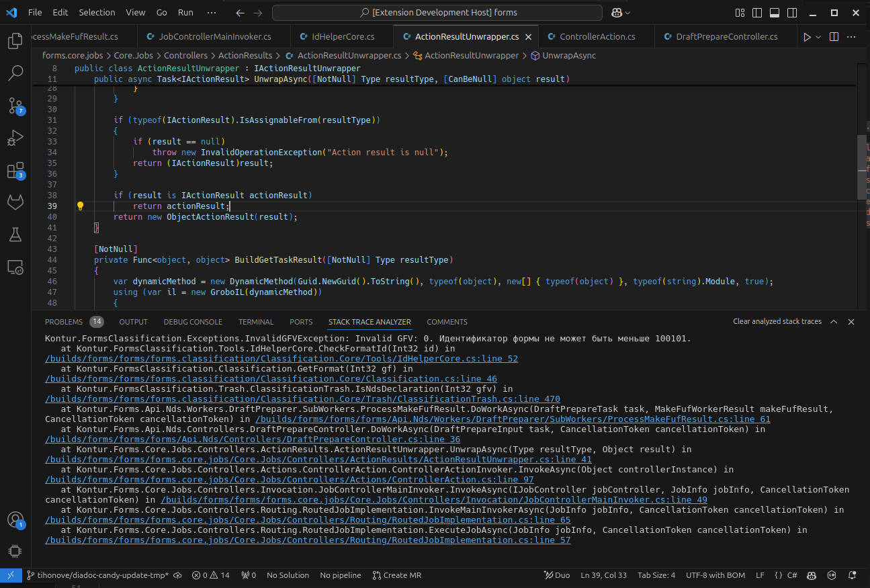The image size is (870, 588).
Task: Open Copilot chat icon in title bar
Action: tap(616, 12)
